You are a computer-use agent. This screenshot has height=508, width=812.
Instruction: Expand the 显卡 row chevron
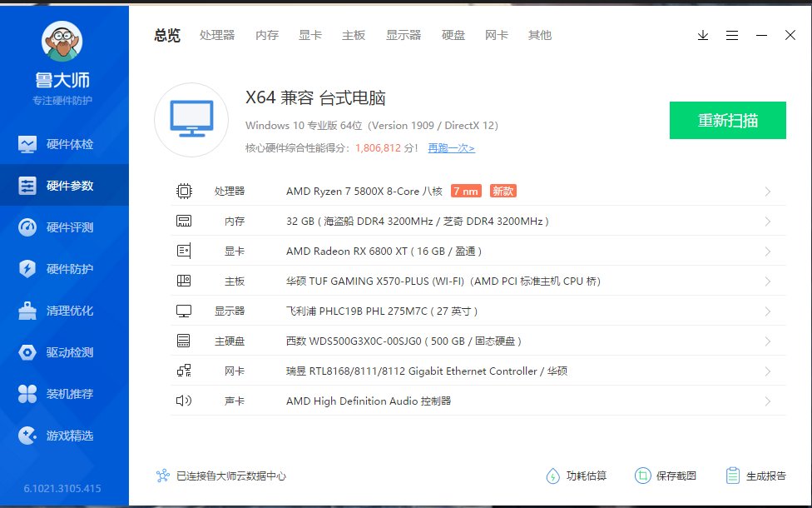point(767,252)
